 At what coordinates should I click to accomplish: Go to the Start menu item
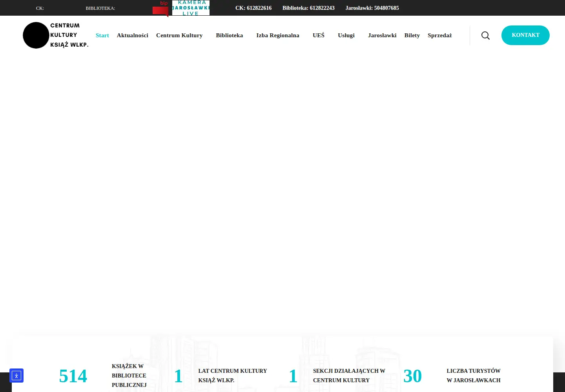coord(102,35)
